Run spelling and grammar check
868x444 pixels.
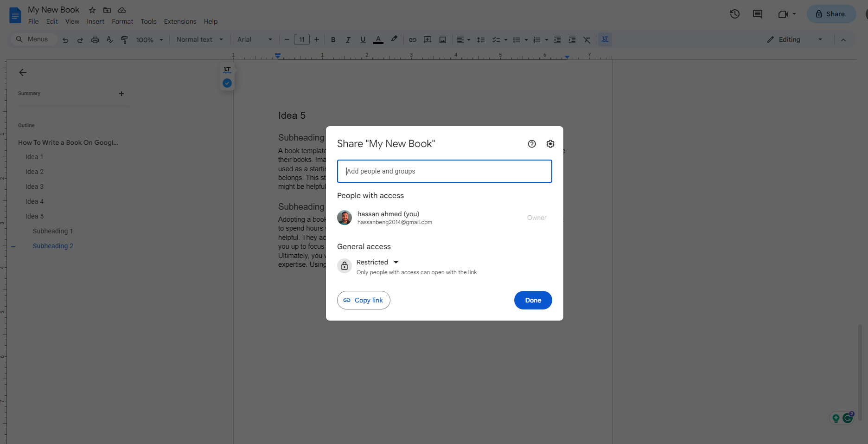[110, 40]
